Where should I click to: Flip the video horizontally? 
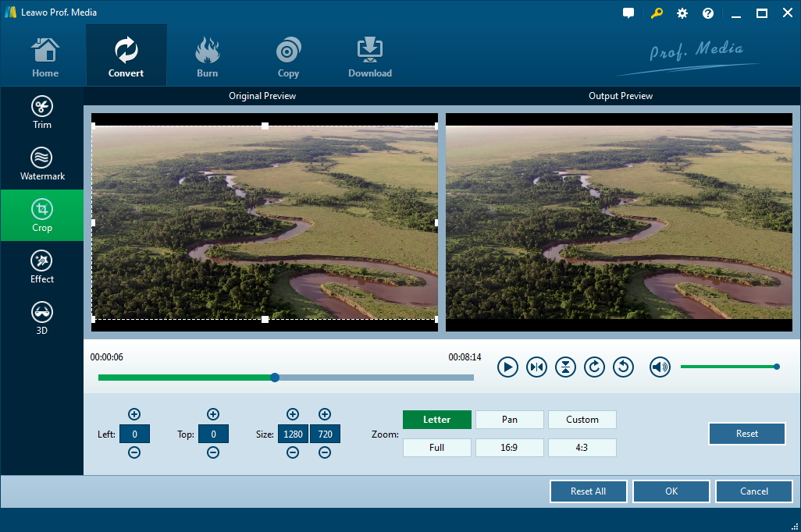point(536,367)
